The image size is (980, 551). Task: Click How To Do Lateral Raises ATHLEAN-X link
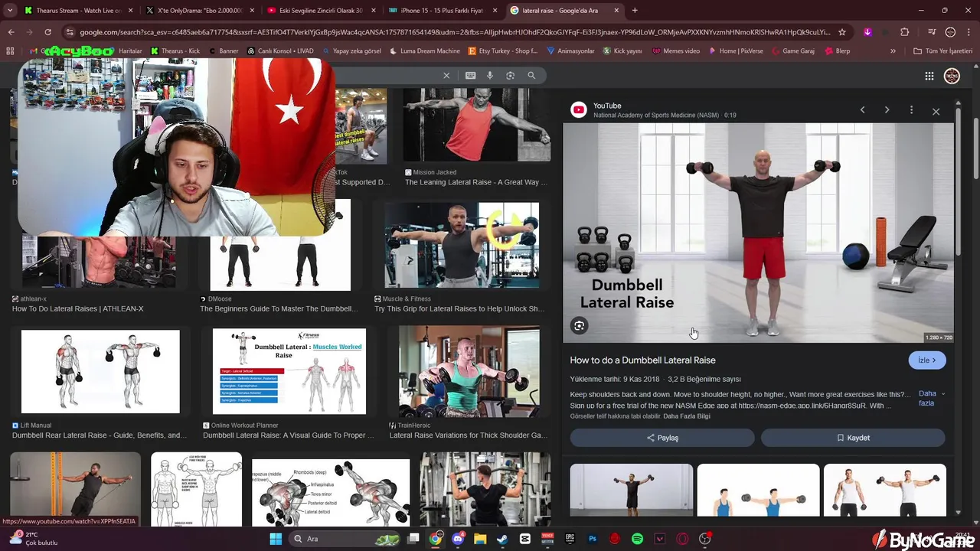click(77, 308)
